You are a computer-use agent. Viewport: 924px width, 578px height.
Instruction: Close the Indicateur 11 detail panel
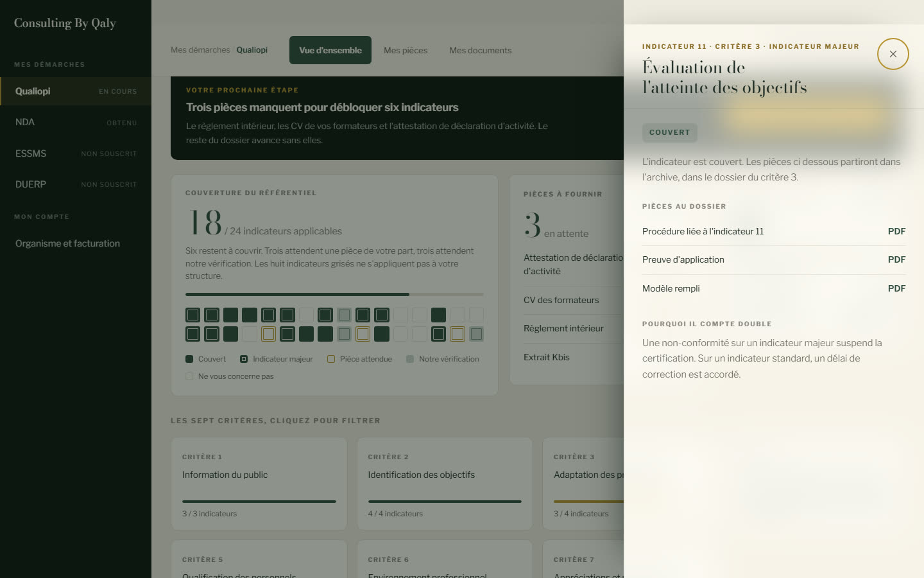(893, 54)
